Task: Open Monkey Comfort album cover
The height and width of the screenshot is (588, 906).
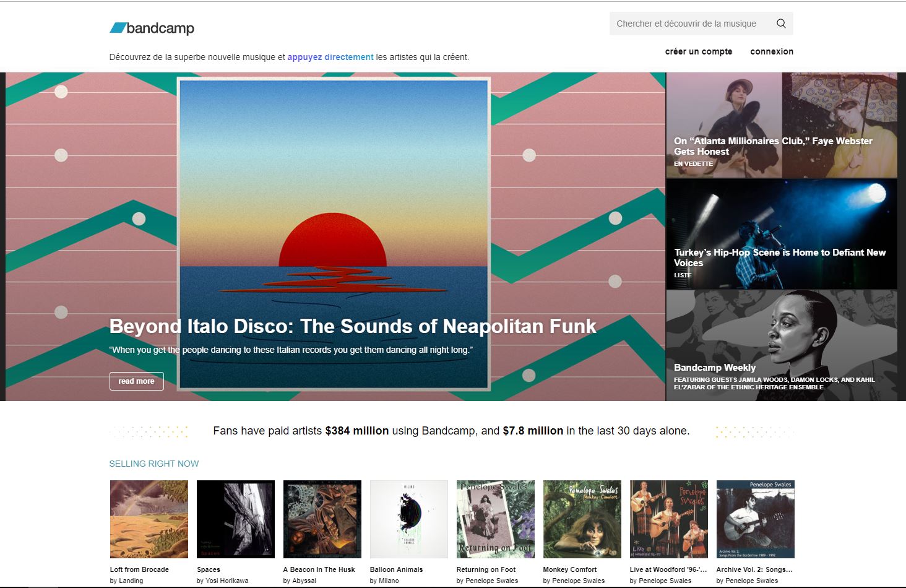Action: pyautogui.click(x=582, y=519)
